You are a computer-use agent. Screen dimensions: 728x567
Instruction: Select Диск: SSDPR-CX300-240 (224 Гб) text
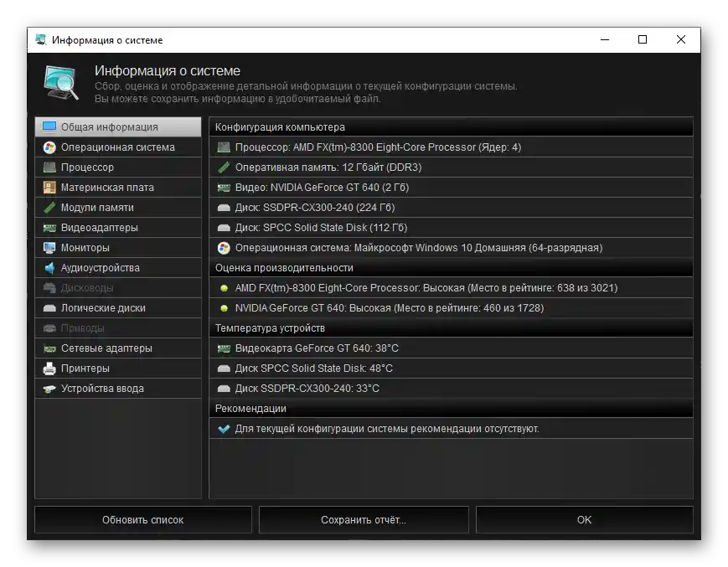(x=315, y=208)
